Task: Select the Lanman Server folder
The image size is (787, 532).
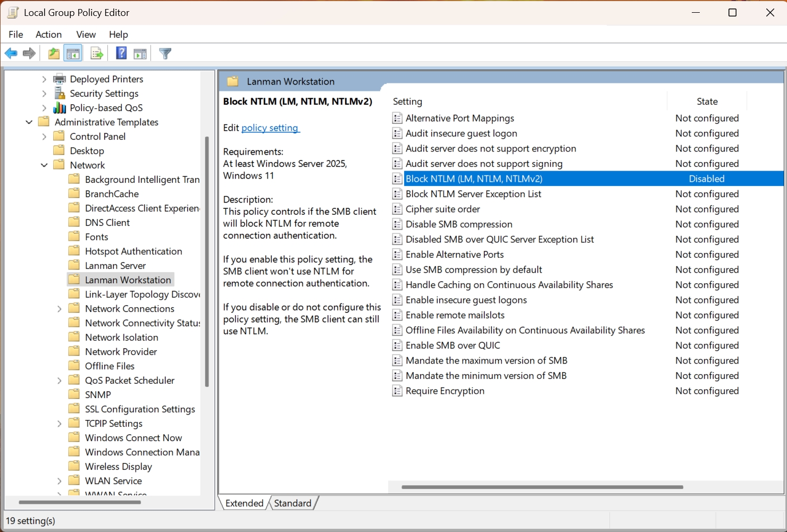Action: click(x=115, y=266)
